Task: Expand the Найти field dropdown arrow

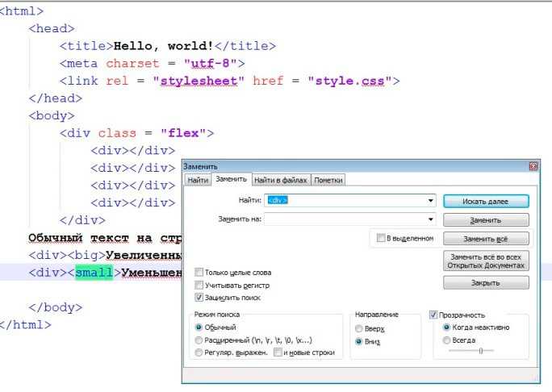Action: click(431, 201)
